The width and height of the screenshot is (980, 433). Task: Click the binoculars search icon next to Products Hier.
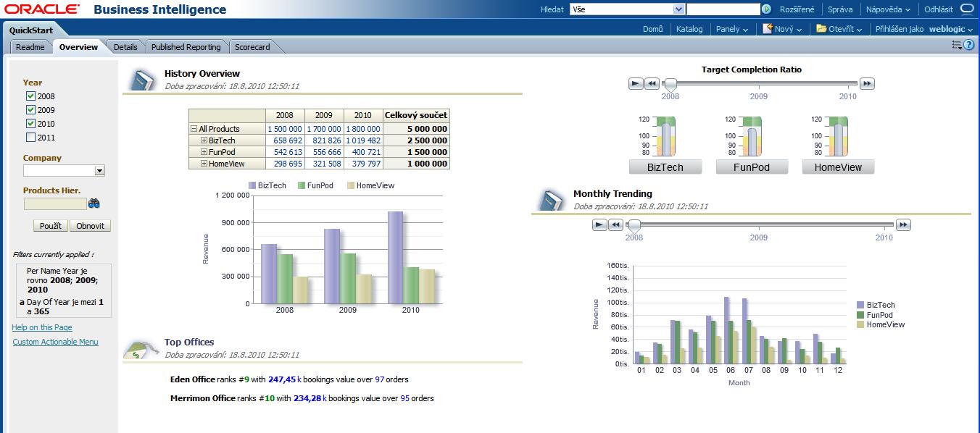pyautogui.click(x=94, y=203)
